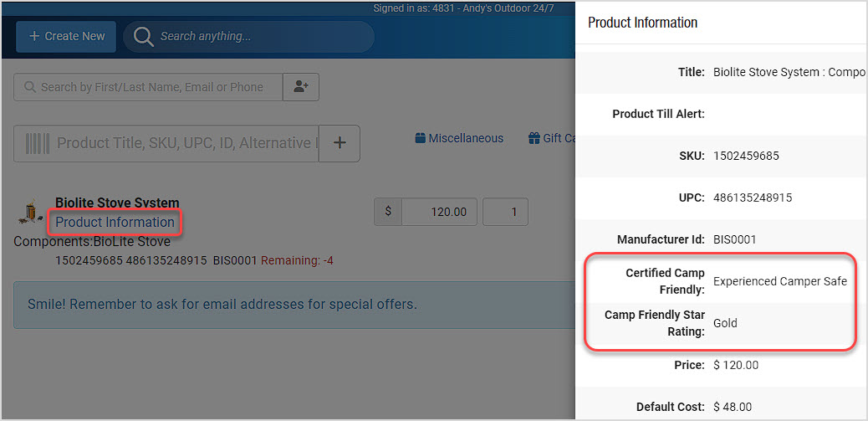Viewport: 868px width, 421px height.
Task: Click the 120.00 price field
Action: 440,212
